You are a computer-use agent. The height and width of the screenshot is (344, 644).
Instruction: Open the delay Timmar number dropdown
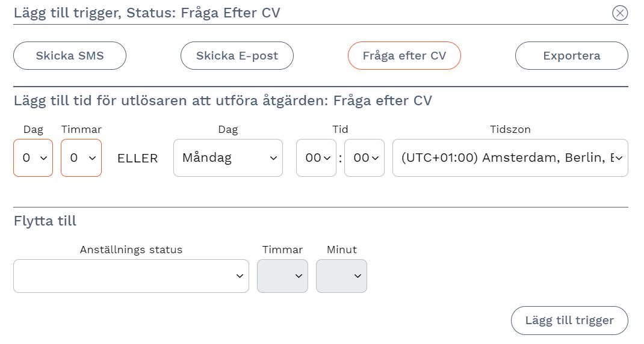(x=81, y=158)
